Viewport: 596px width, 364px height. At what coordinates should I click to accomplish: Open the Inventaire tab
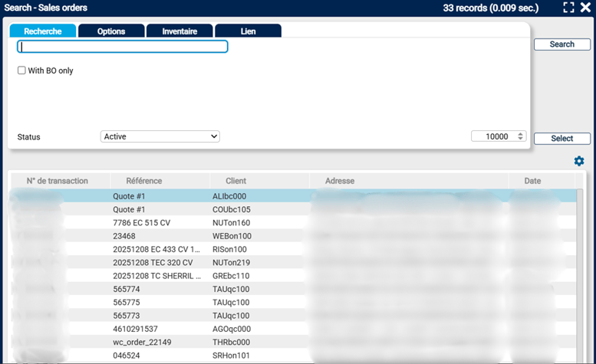179,31
